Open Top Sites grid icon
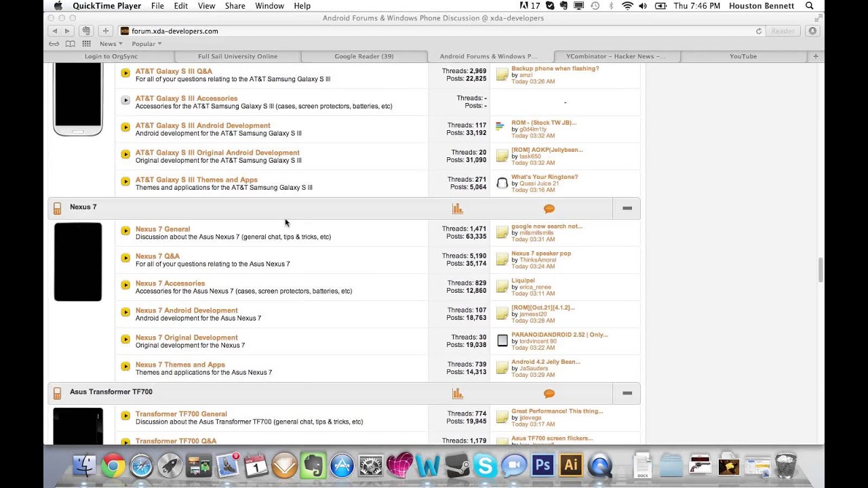The width and height of the screenshot is (868, 488). [86, 43]
